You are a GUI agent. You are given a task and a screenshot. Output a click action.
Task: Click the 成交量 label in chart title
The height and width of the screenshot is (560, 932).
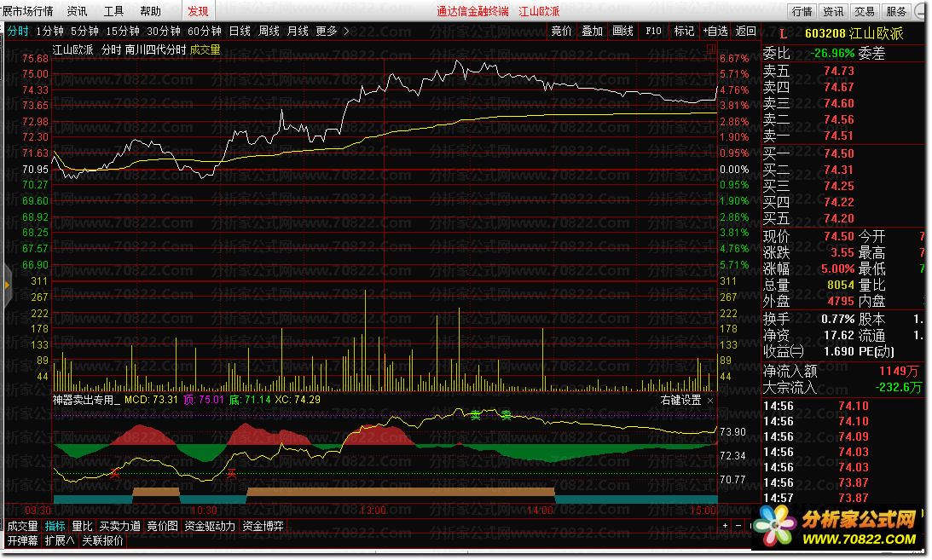point(205,50)
